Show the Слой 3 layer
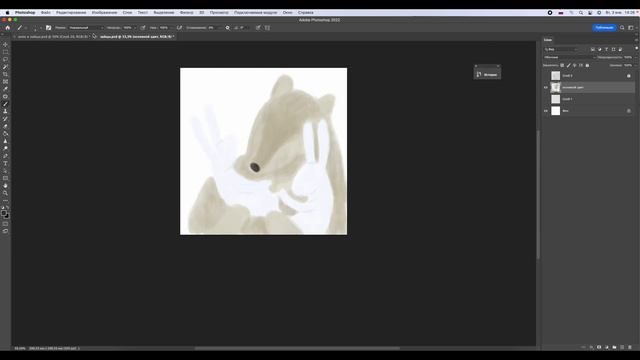The height and width of the screenshot is (360, 640). coord(546,76)
